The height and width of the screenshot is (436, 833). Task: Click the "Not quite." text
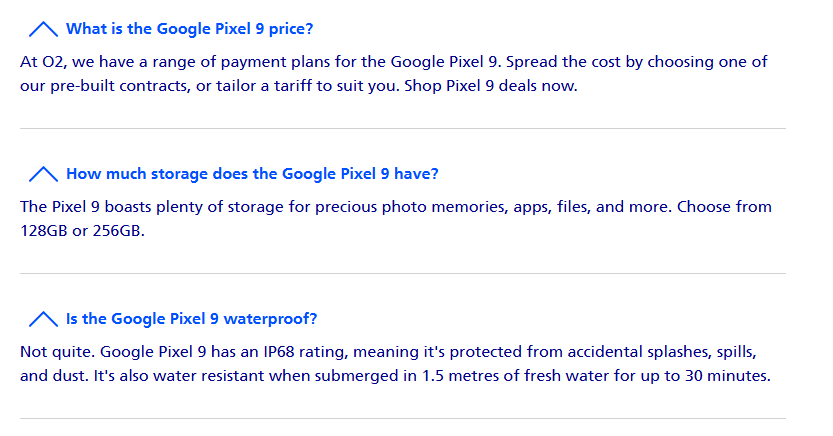58,352
